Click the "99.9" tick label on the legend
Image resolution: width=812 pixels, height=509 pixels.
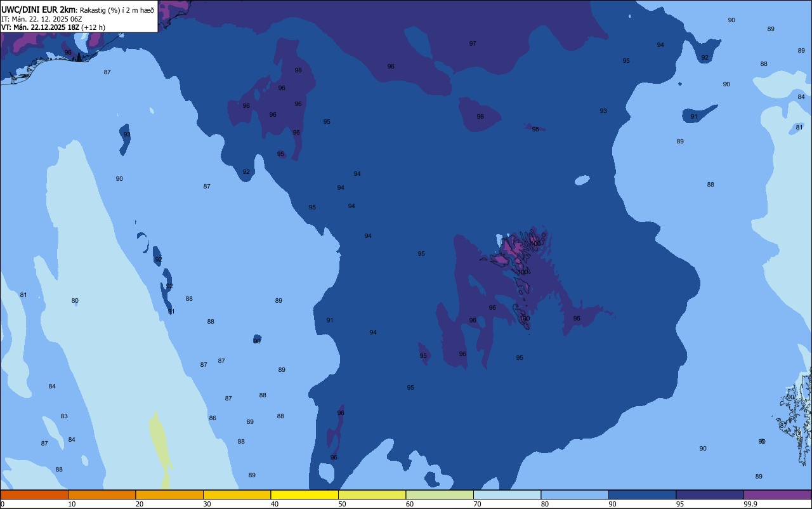pyautogui.click(x=750, y=504)
